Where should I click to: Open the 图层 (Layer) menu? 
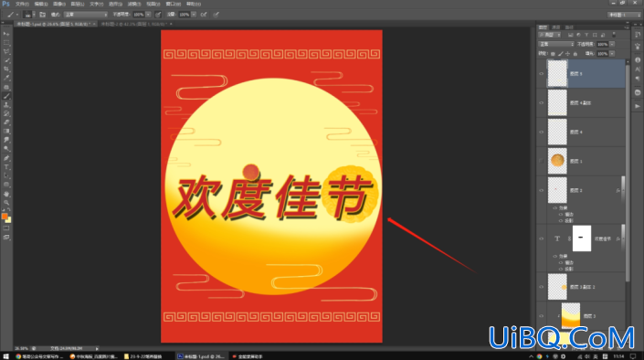78,4
